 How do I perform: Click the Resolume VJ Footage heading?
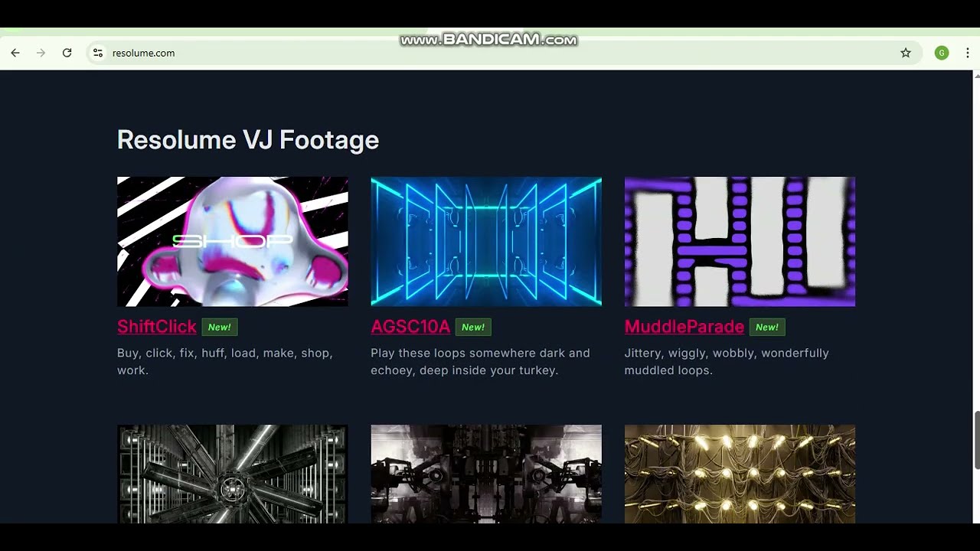point(248,140)
